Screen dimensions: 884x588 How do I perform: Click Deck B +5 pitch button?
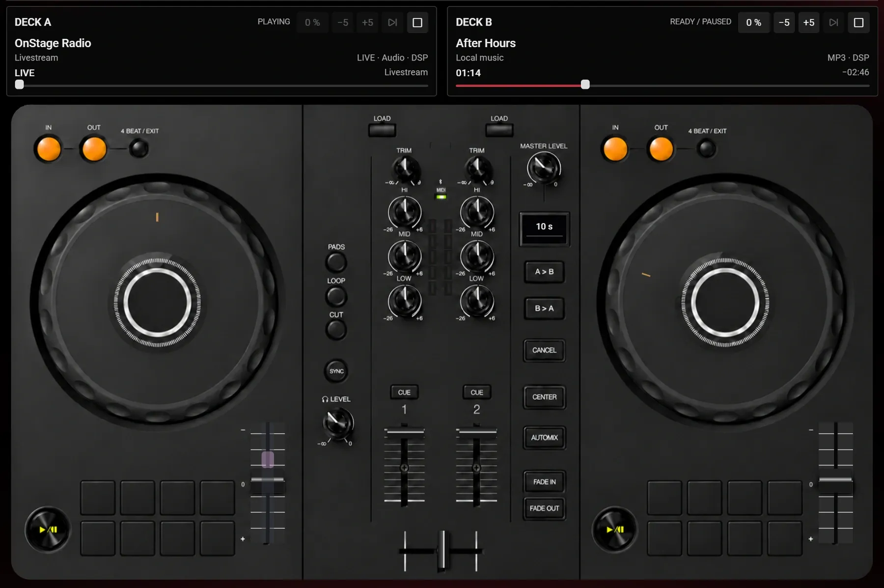click(x=808, y=23)
